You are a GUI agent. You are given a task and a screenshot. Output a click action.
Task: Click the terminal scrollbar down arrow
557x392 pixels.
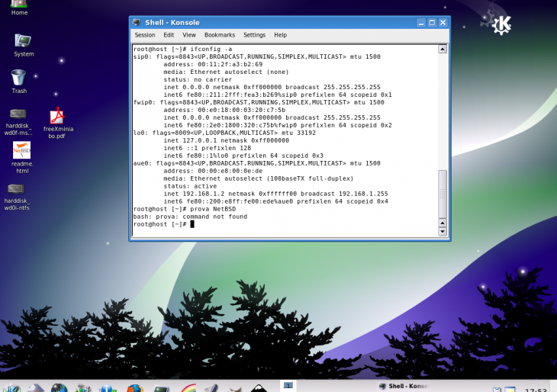443,234
